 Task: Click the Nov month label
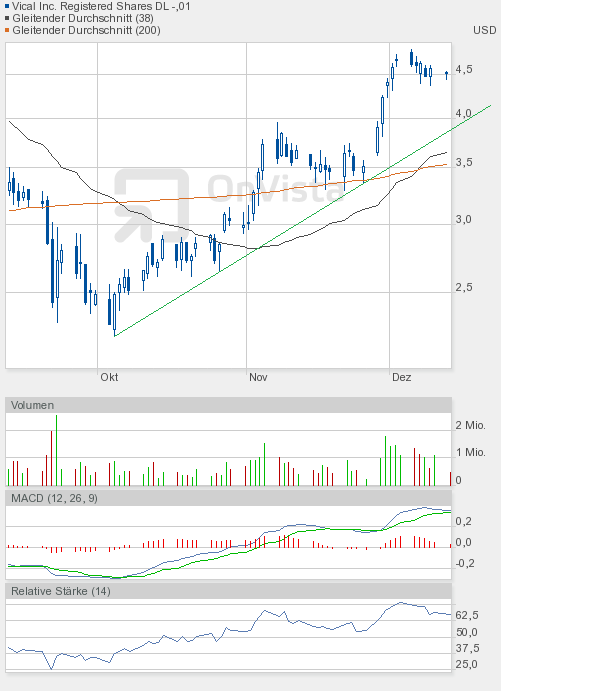tap(258, 377)
